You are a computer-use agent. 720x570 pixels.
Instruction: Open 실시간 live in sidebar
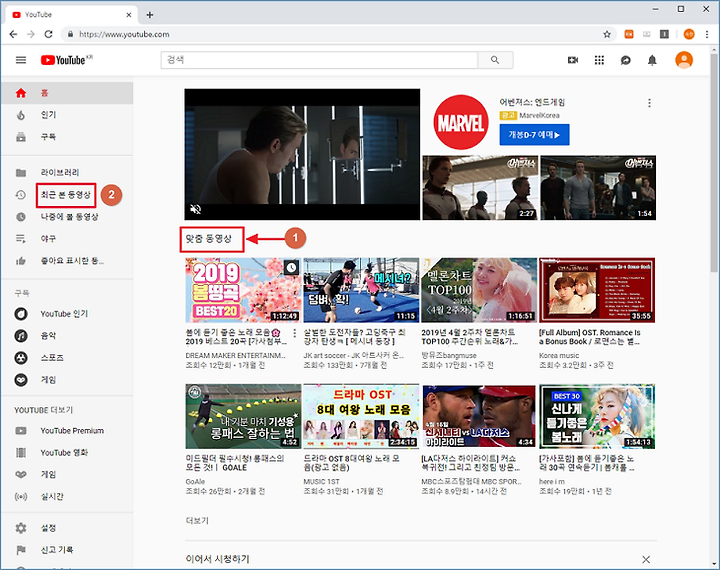click(67, 497)
